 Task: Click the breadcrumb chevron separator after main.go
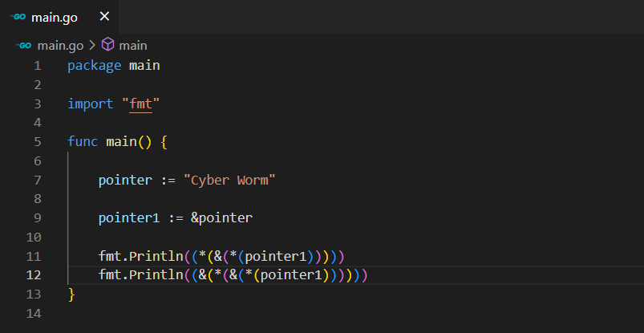click(x=92, y=46)
